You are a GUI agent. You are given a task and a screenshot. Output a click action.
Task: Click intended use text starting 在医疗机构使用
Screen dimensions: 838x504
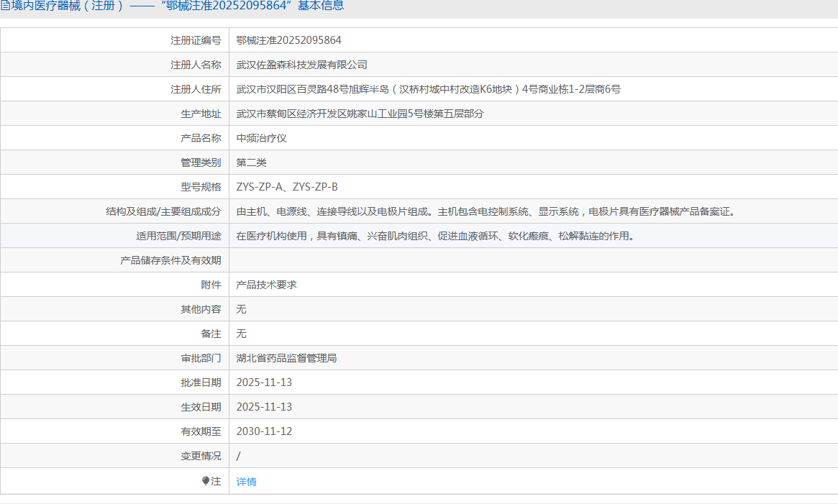click(437, 236)
